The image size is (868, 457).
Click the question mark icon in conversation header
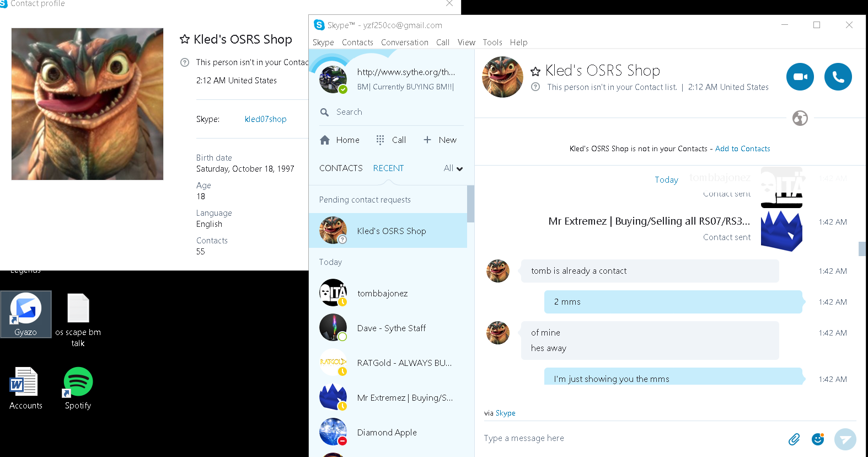[x=535, y=87]
